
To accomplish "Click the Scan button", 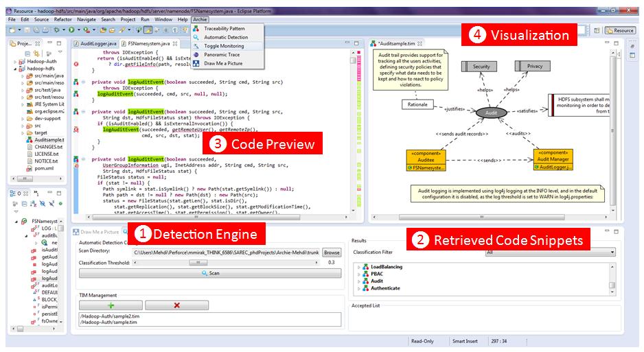I will pos(210,273).
